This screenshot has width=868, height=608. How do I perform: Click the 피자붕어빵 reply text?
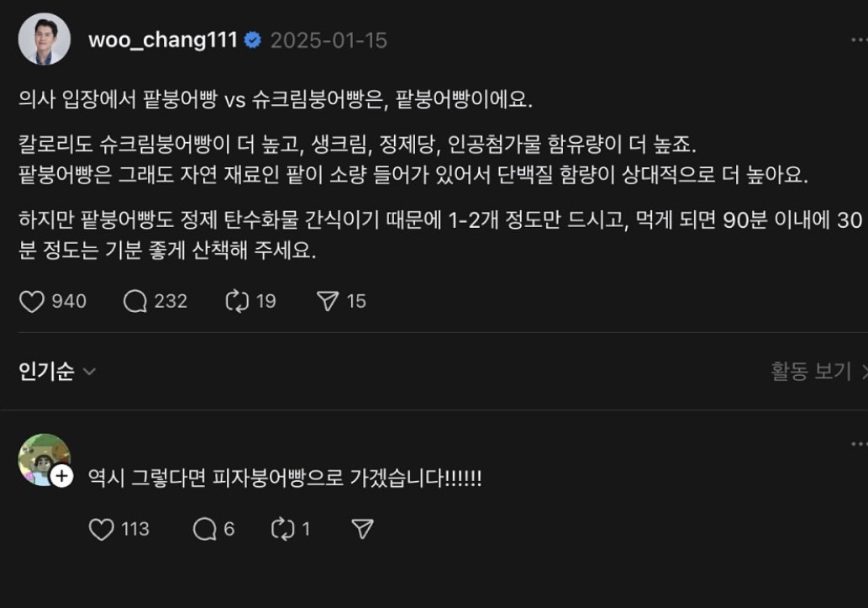tap(285, 478)
